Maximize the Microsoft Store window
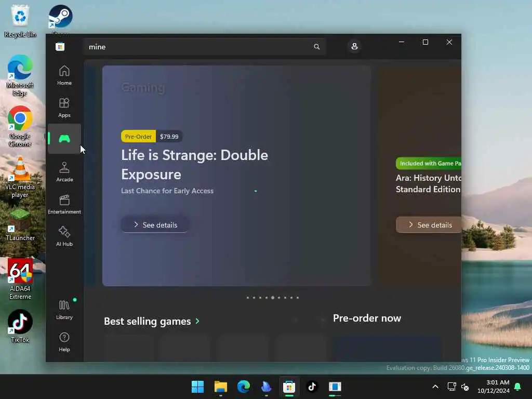The height and width of the screenshot is (399, 532). [425, 42]
